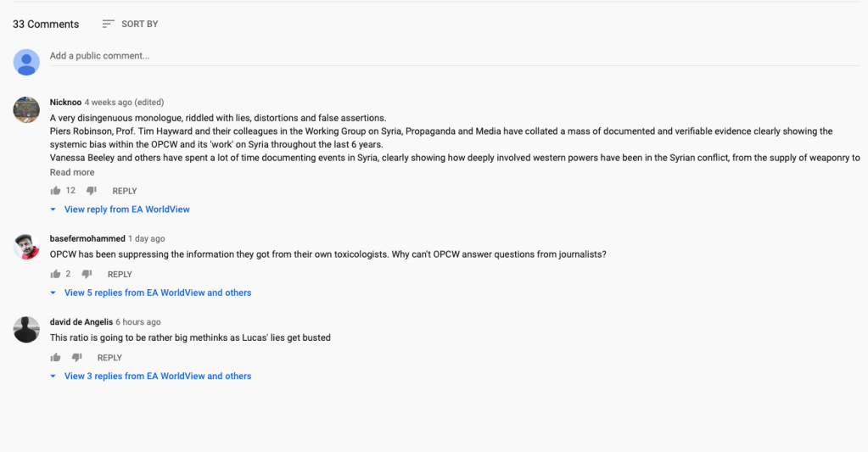The image size is (868, 452).
Task: Reply to basefermohammed's comment
Action: coord(120,274)
